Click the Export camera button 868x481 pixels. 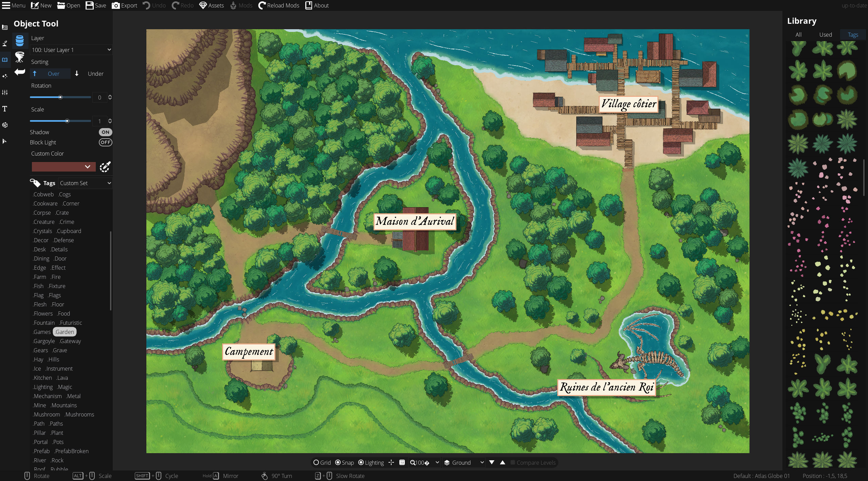(x=124, y=5)
